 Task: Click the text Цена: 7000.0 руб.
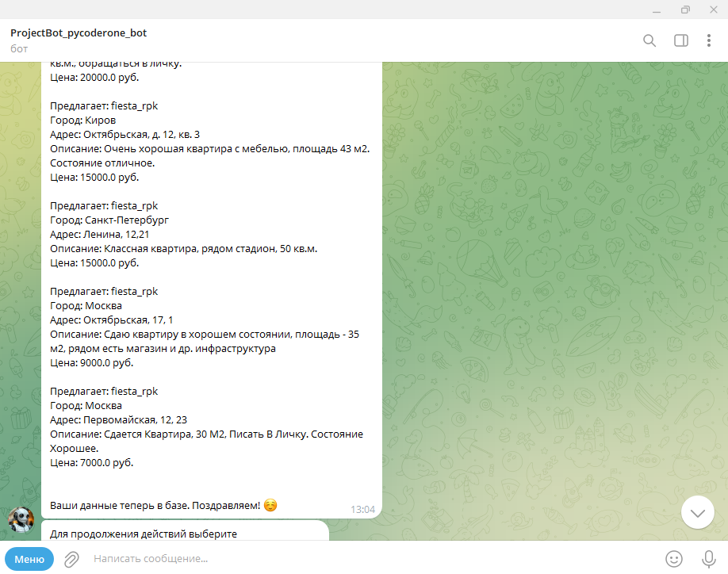[x=91, y=463]
